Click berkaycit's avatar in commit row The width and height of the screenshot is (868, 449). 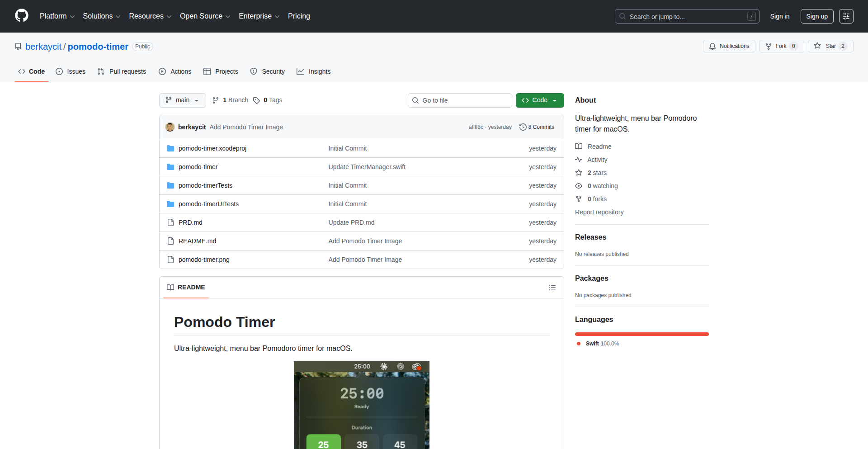pyautogui.click(x=170, y=127)
